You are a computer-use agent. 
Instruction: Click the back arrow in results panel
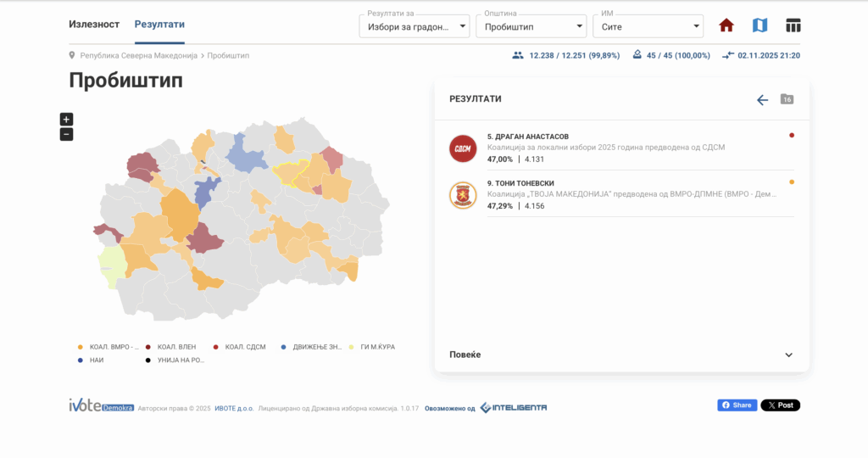click(x=762, y=100)
